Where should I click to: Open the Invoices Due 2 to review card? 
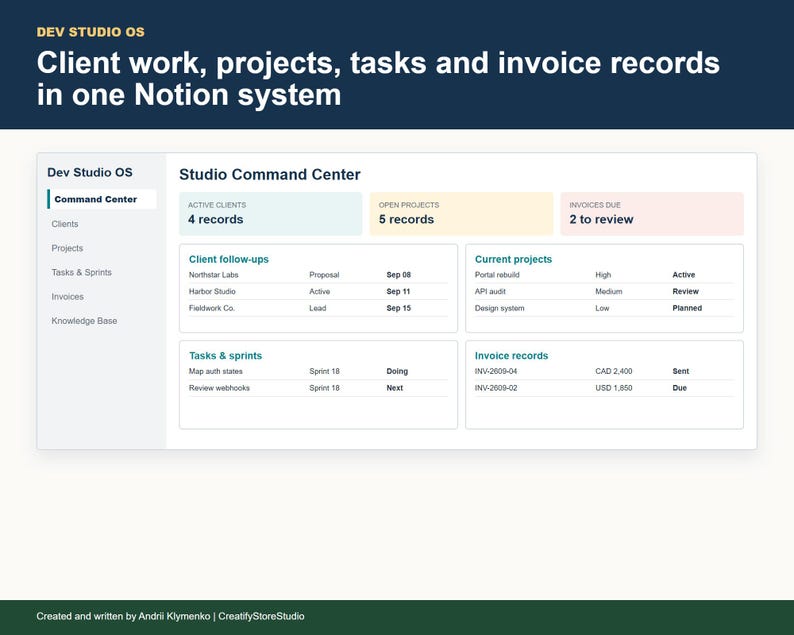click(652, 213)
